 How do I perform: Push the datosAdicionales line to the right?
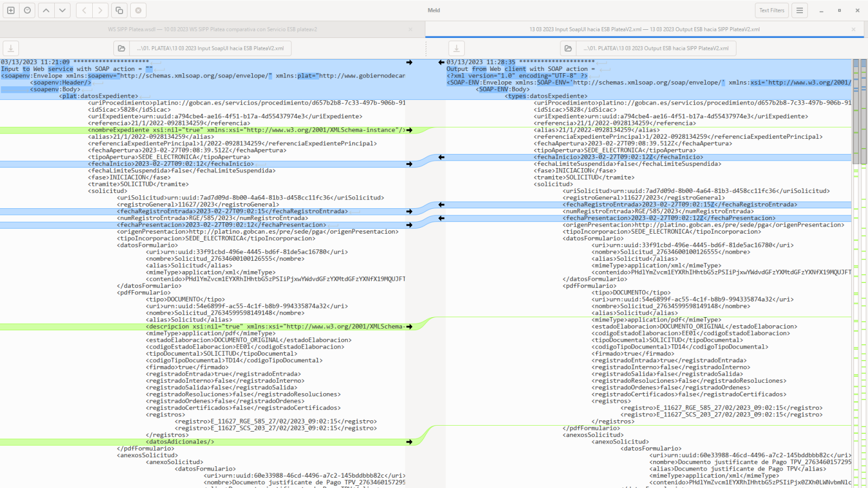409,442
